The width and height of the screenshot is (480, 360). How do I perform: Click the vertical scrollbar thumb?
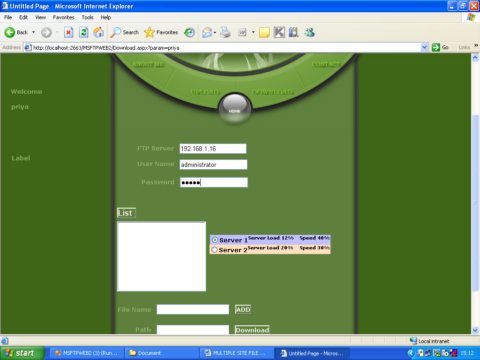pyautogui.click(x=475, y=203)
